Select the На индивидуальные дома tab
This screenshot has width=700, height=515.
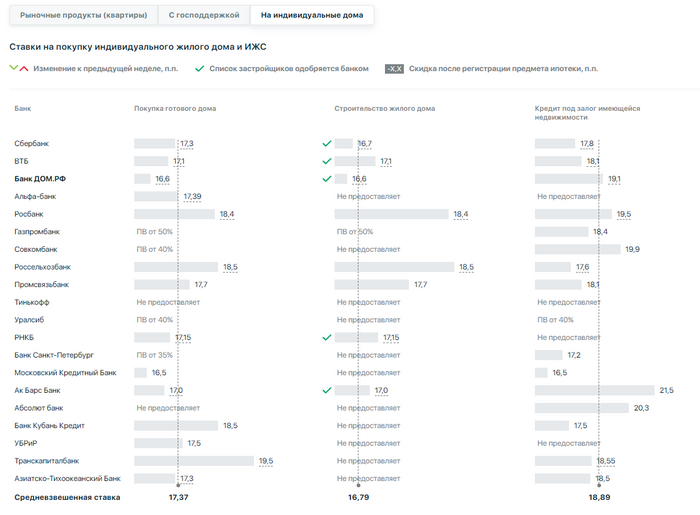tap(312, 15)
